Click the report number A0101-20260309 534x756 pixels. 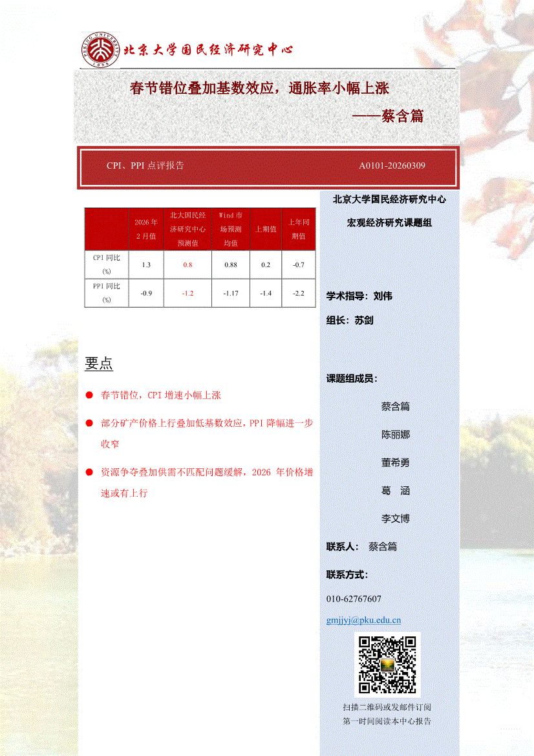pyautogui.click(x=392, y=166)
